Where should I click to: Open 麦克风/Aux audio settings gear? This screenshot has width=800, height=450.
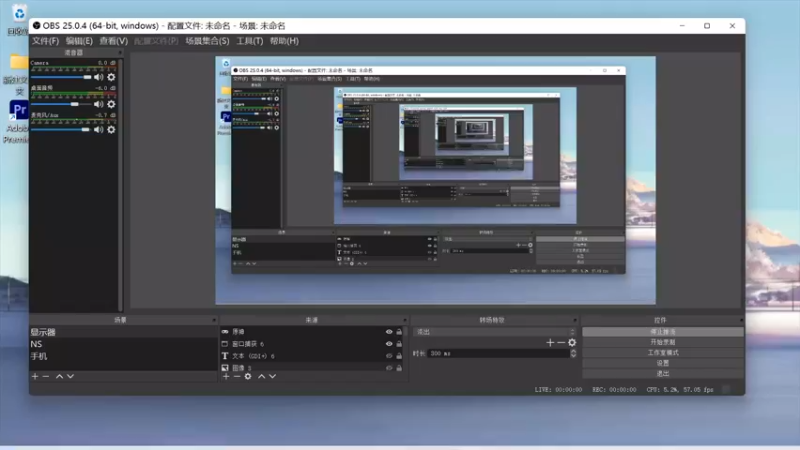coord(111,130)
